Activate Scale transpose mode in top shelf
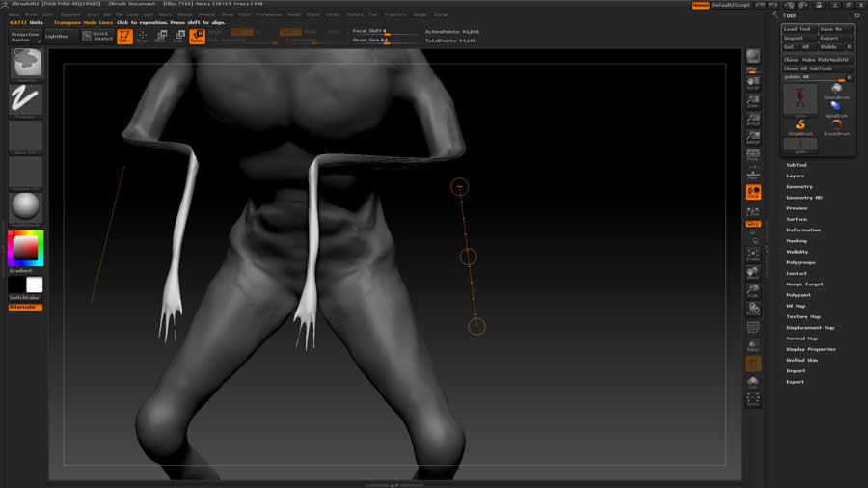Image resolution: width=868 pixels, height=488 pixels. 178,37
